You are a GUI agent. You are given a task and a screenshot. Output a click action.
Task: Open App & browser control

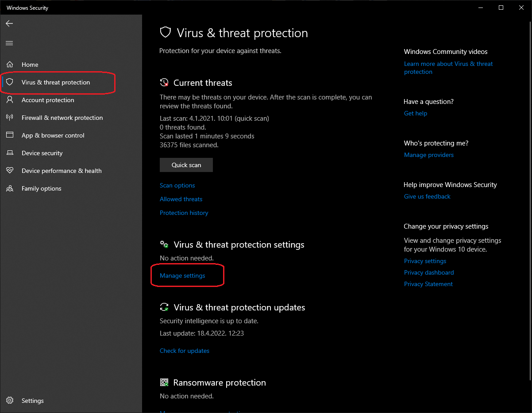point(53,135)
